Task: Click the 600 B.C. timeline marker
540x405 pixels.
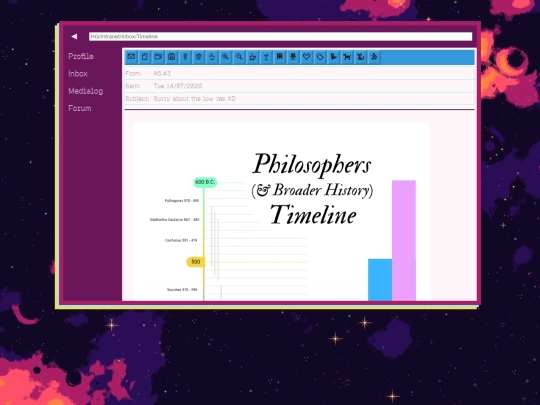Action: [x=205, y=182]
